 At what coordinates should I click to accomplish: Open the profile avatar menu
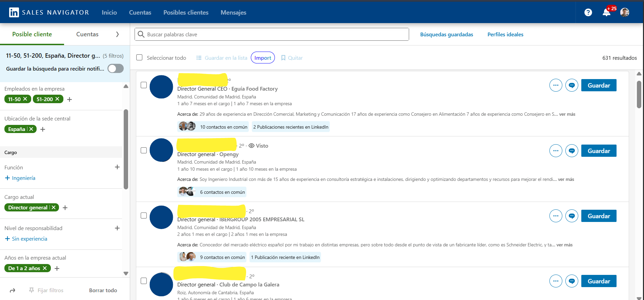pyautogui.click(x=625, y=13)
